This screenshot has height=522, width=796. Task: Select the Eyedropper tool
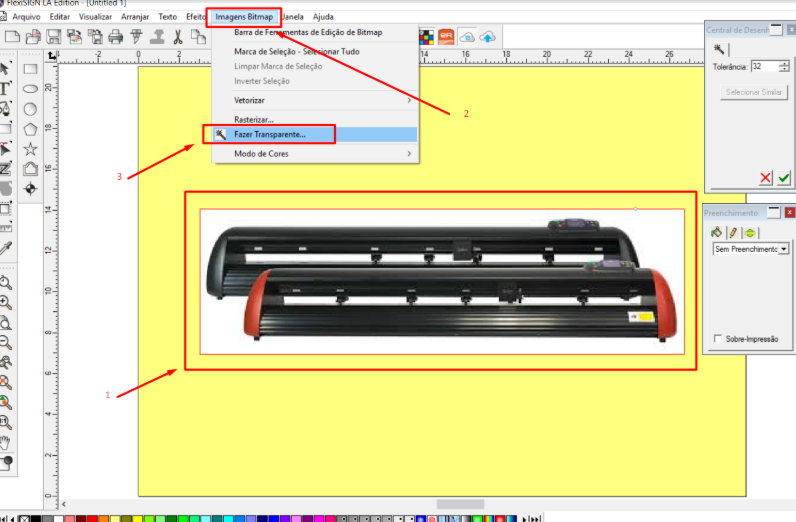6,248
